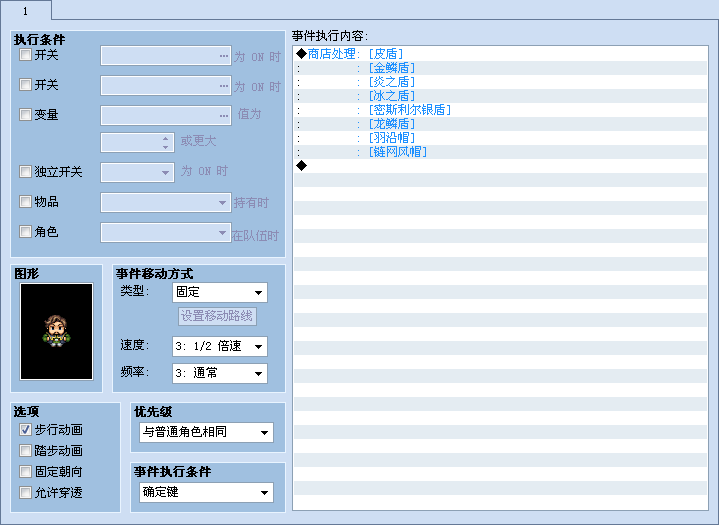Open the 优先级 dropdown 与普通角色相同

206,432
